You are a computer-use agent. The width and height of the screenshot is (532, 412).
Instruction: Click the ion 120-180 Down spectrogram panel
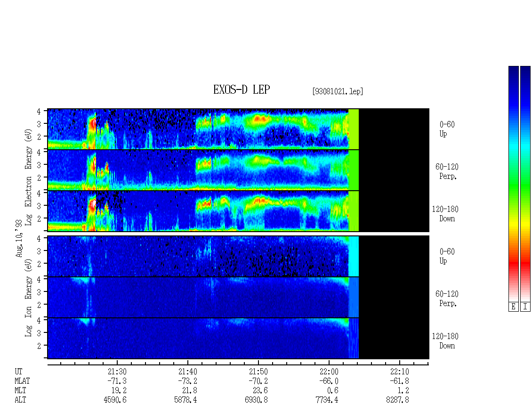pyautogui.click(x=238, y=339)
